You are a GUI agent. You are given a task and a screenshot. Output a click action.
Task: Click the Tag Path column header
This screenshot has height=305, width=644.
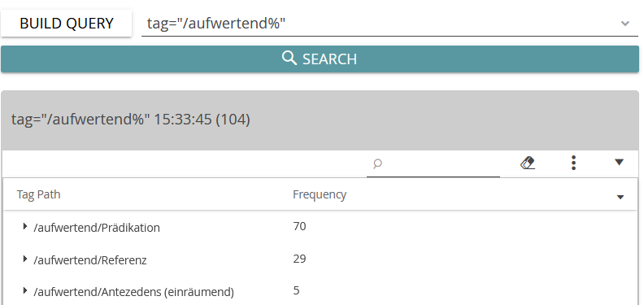pos(38,194)
